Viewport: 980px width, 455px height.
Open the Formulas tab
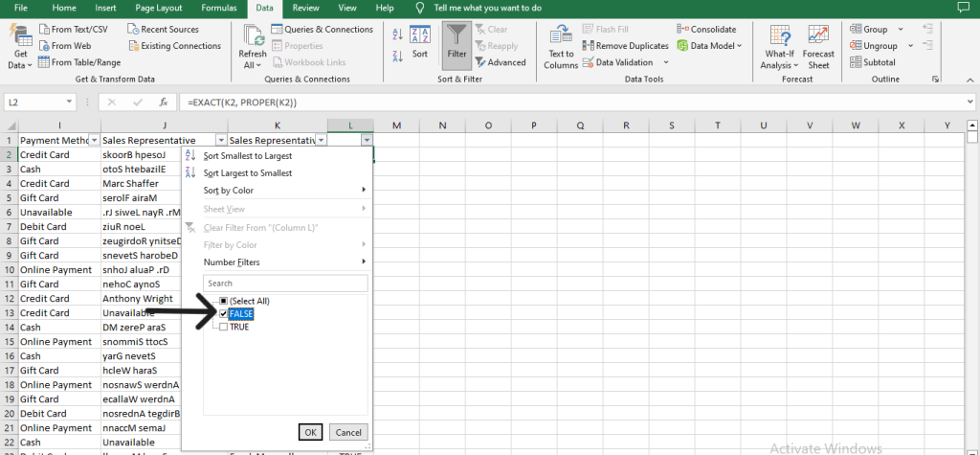(219, 8)
